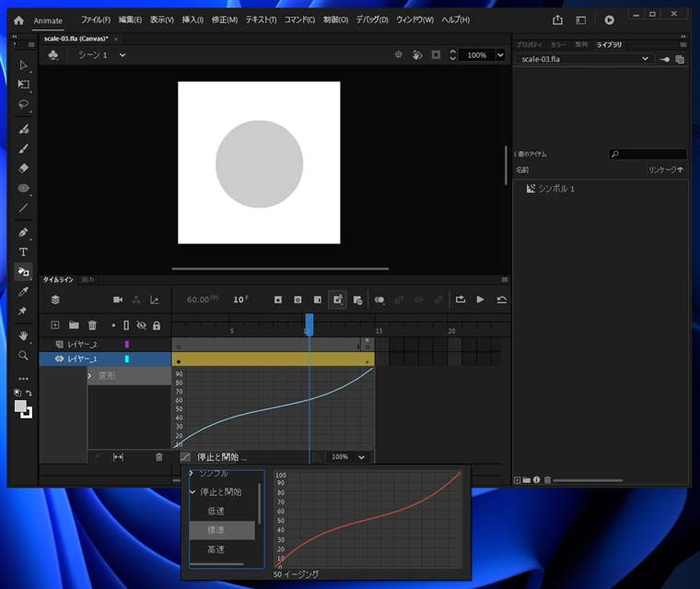Choose the Eyedropper tool
The width and height of the screenshot is (700, 589).
[23, 291]
